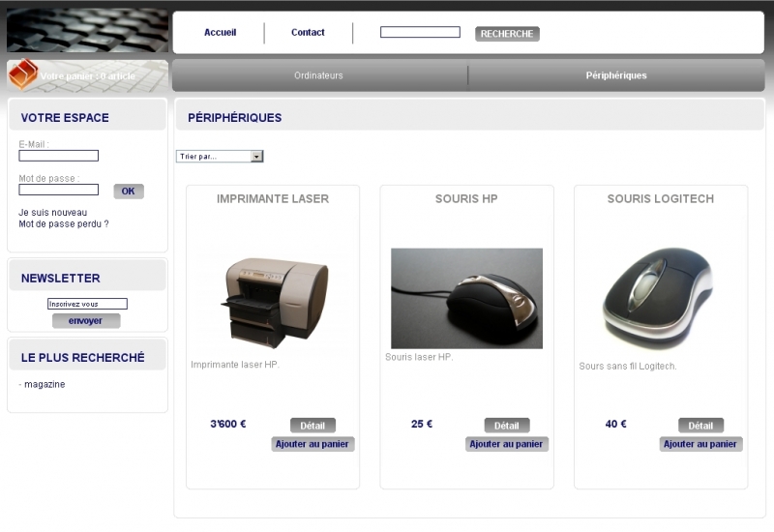Click the Logitech mouse product image
Viewport: 774px width, 532px height.
click(x=658, y=299)
